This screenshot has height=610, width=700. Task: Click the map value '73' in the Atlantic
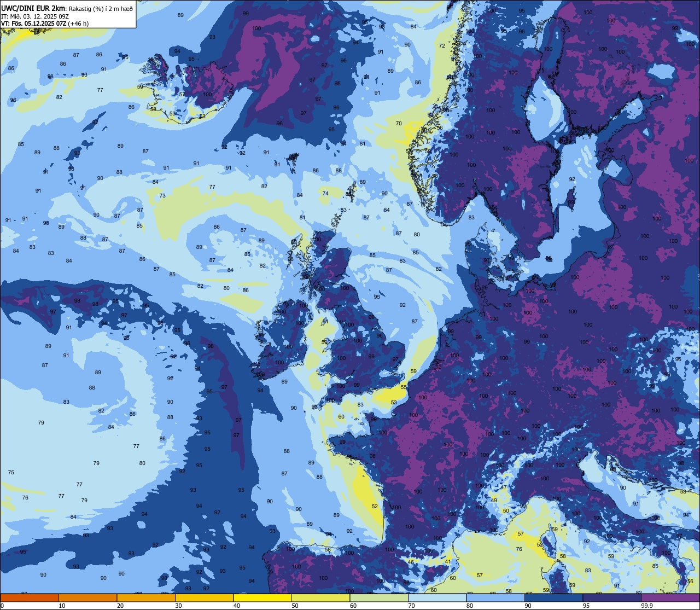[162, 195]
